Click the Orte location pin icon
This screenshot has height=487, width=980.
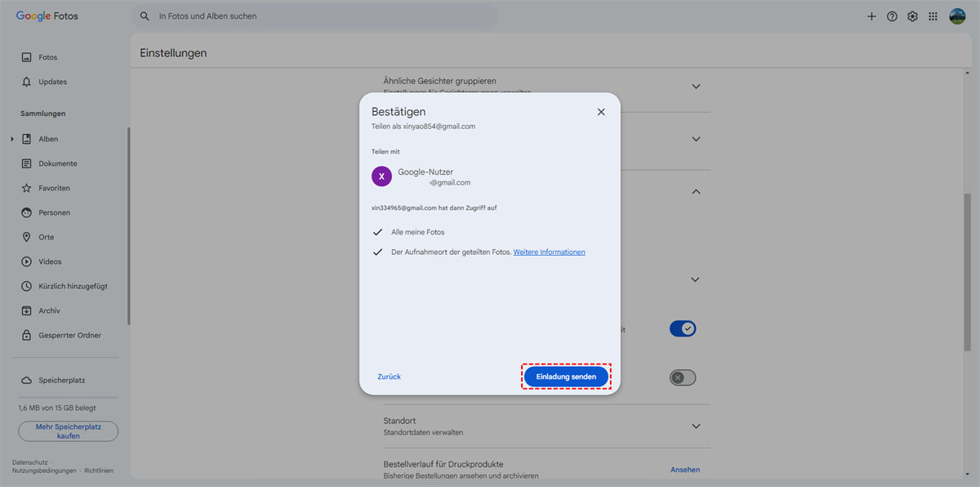[27, 237]
